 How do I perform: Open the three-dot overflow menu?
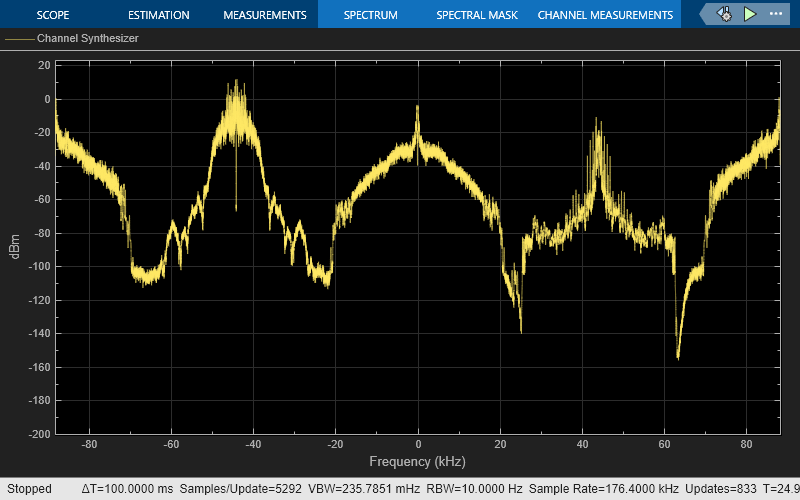(x=776, y=14)
